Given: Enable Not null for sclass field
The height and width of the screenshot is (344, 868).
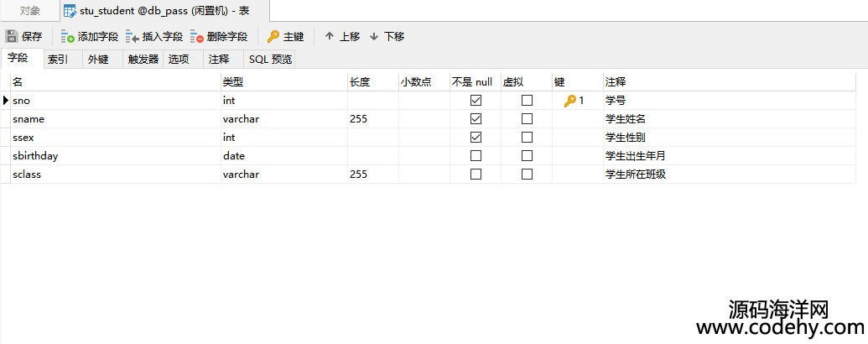Looking at the screenshot, I should (x=476, y=174).
